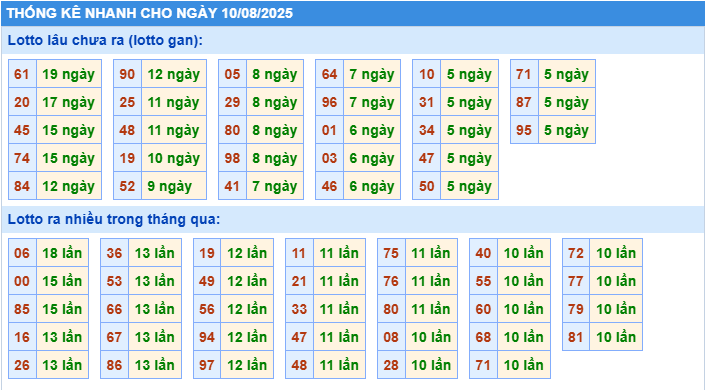Screen dimensions: 707x390
Task: Click number 98 in the lotto gan table
Action: 233,158
